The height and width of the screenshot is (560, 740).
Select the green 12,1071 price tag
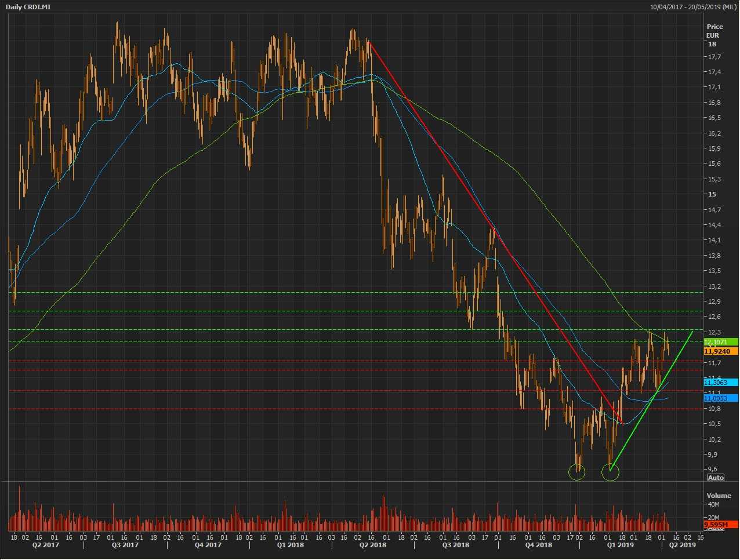click(x=720, y=342)
